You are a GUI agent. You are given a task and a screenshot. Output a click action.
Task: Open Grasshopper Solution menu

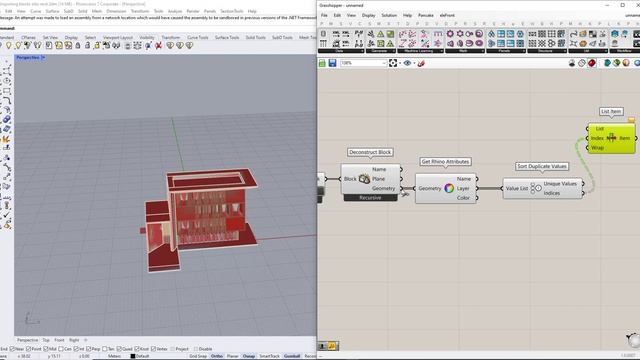click(x=389, y=15)
